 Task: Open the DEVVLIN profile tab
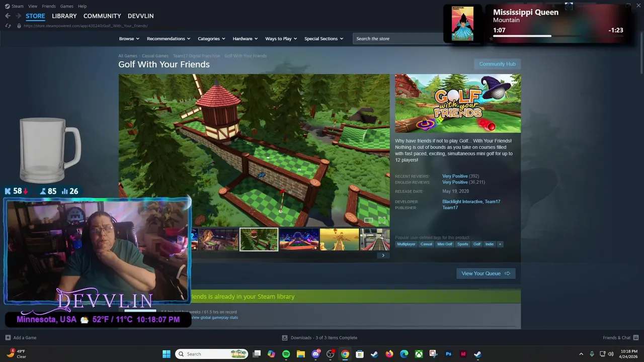click(141, 16)
